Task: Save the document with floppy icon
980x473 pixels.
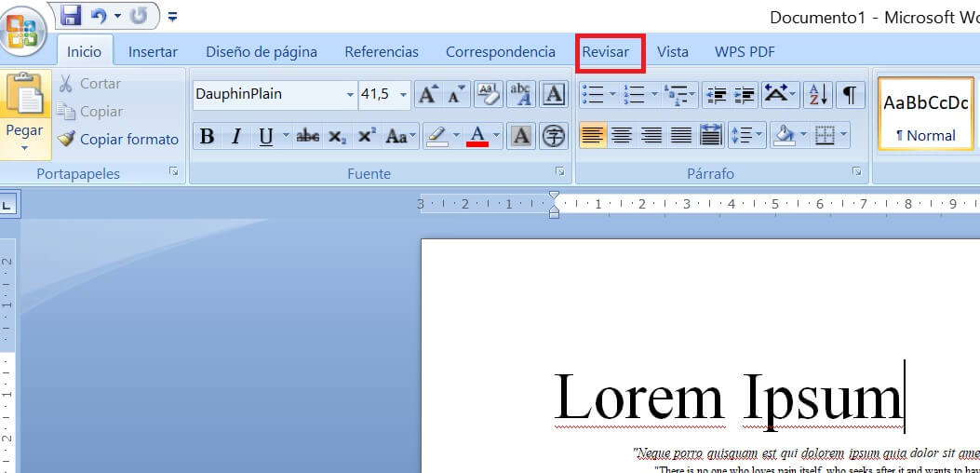Action: pyautogui.click(x=72, y=16)
